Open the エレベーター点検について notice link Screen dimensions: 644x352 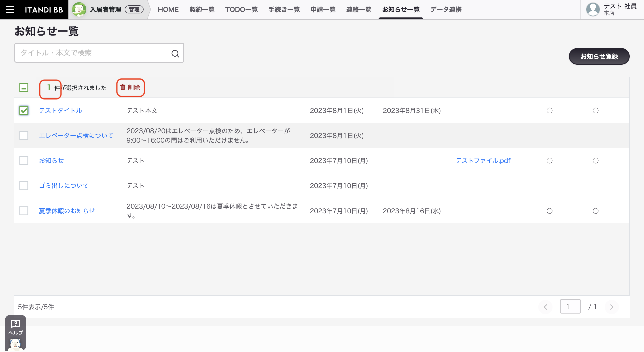(76, 136)
